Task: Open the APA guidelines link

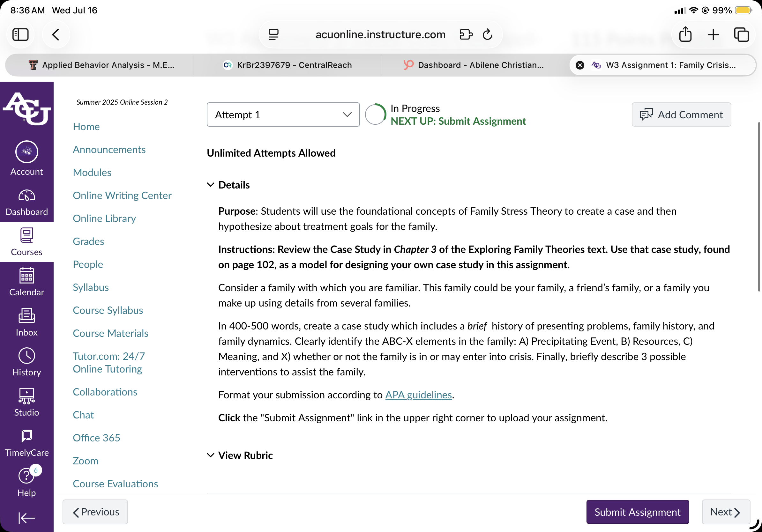Action: pyautogui.click(x=419, y=395)
